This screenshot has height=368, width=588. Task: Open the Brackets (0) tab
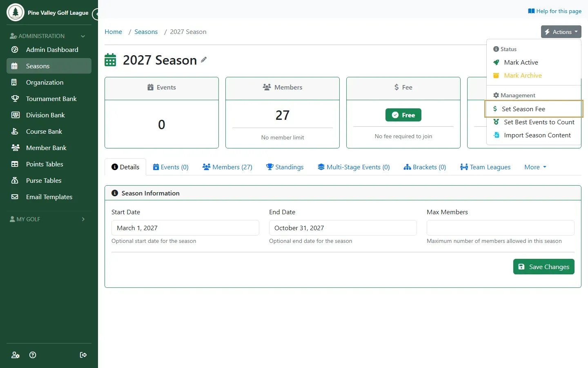click(x=425, y=167)
